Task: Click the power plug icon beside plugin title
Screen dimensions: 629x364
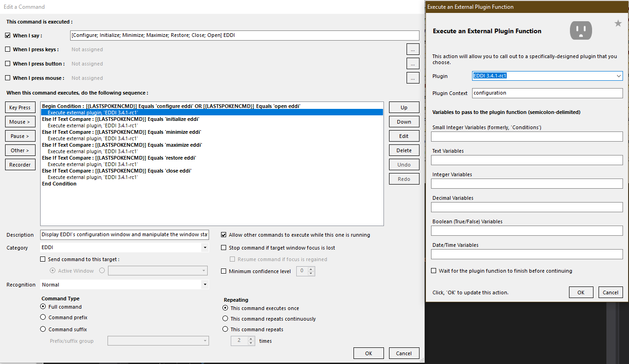Action: (581, 30)
